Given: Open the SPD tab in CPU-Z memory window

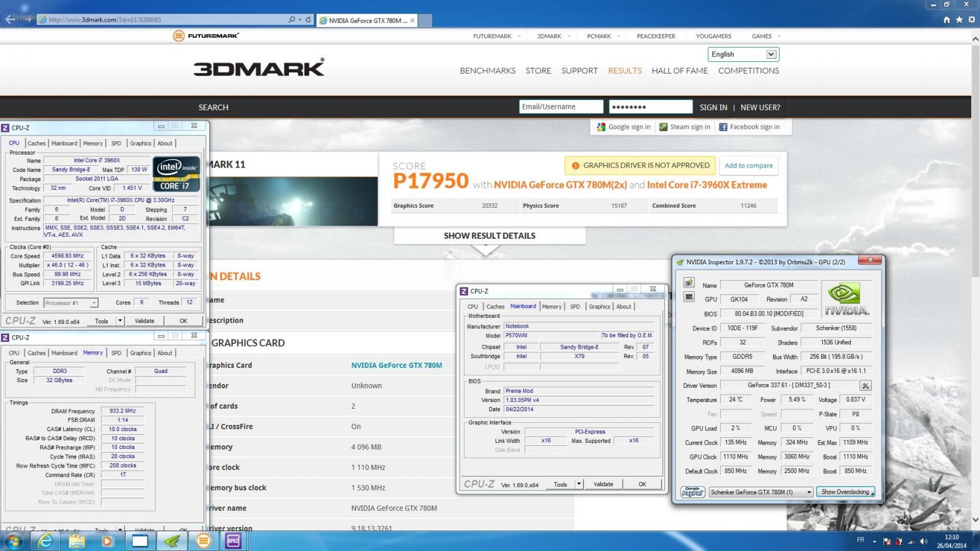Looking at the screenshot, I should tap(116, 353).
